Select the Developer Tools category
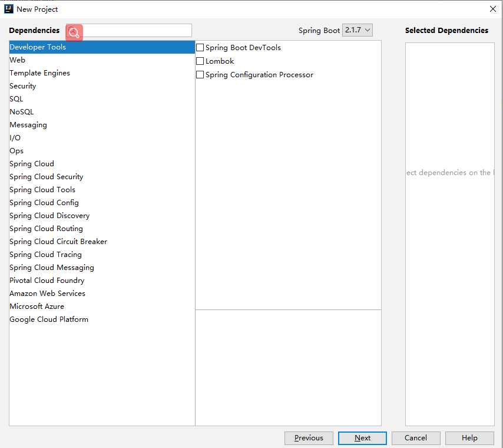 (x=102, y=47)
